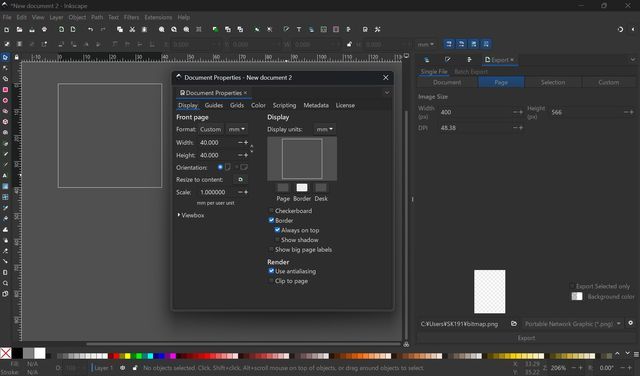Open the Color tab
640x376 pixels.
258,105
